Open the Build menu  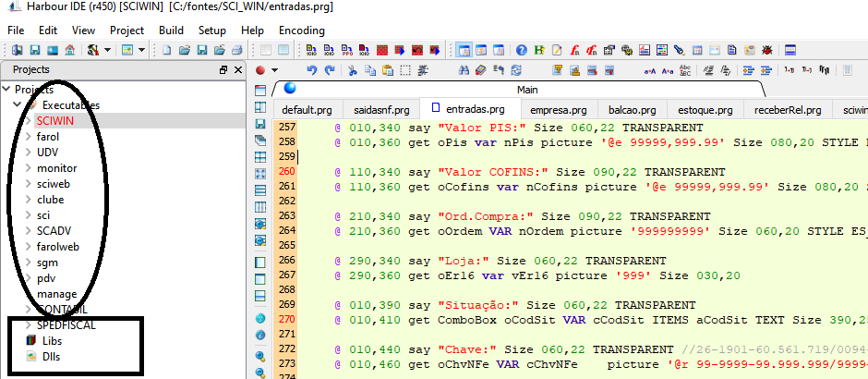[x=171, y=30]
